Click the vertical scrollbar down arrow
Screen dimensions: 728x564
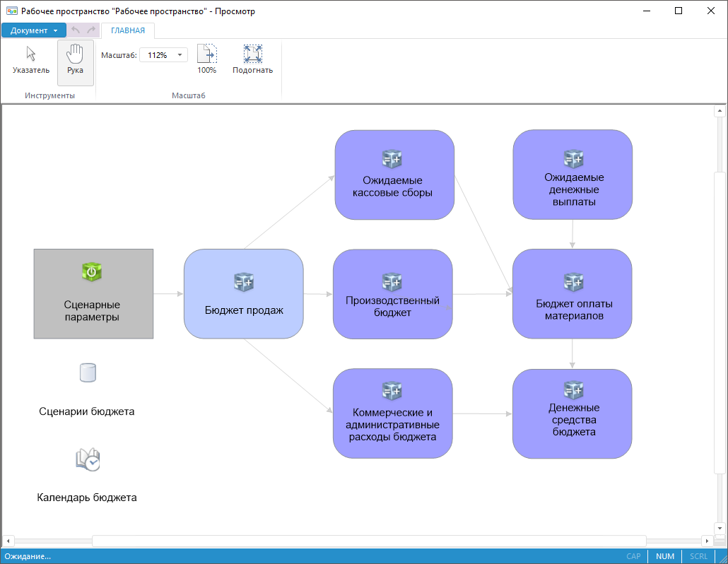point(720,528)
